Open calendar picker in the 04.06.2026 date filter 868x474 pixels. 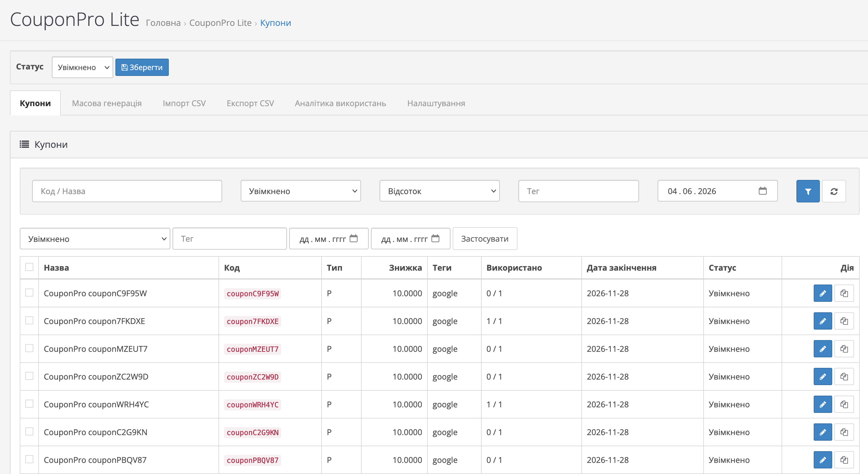coord(762,191)
